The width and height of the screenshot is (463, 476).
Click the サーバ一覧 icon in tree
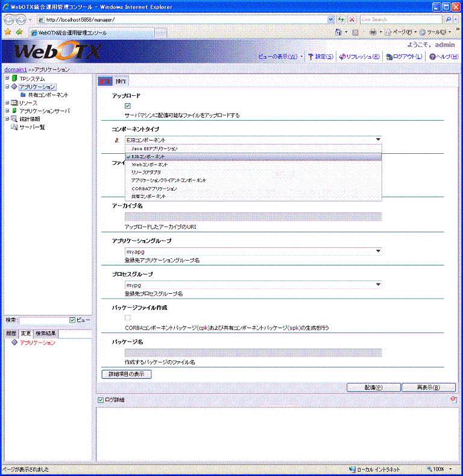[x=14, y=127]
